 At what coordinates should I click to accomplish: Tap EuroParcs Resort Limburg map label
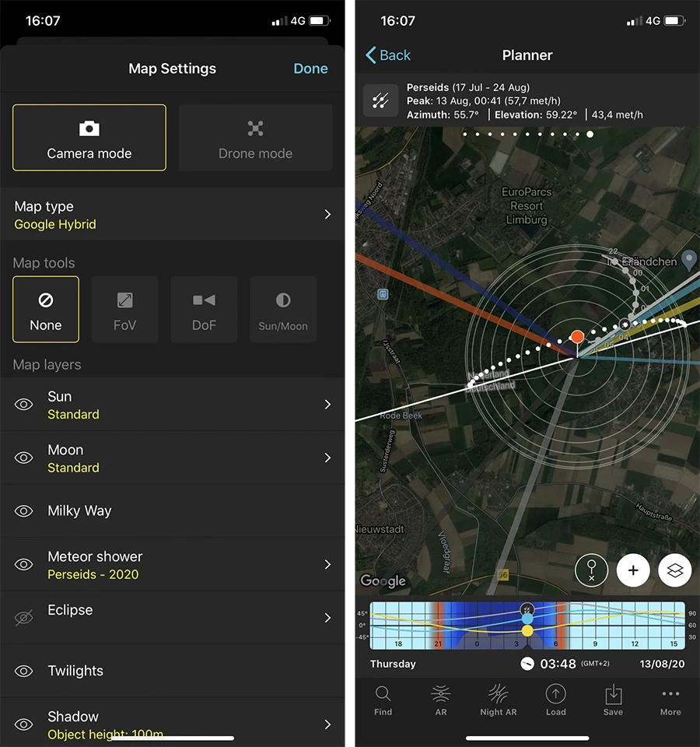coord(527,205)
